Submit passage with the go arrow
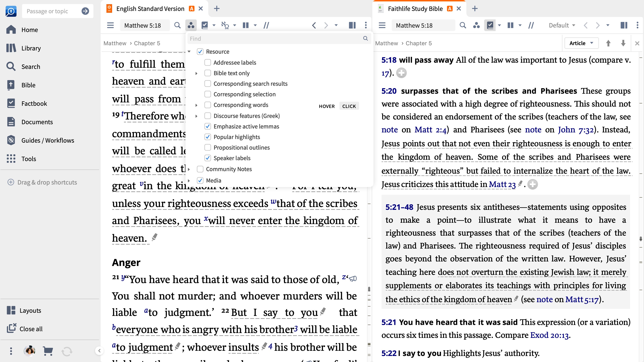The height and width of the screenshot is (362, 644). click(85, 11)
